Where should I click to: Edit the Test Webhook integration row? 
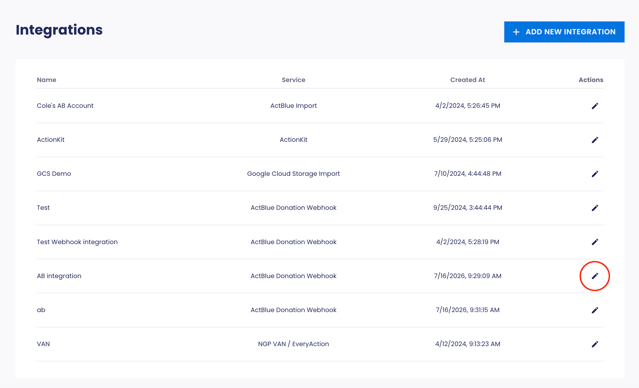[x=595, y=242]
